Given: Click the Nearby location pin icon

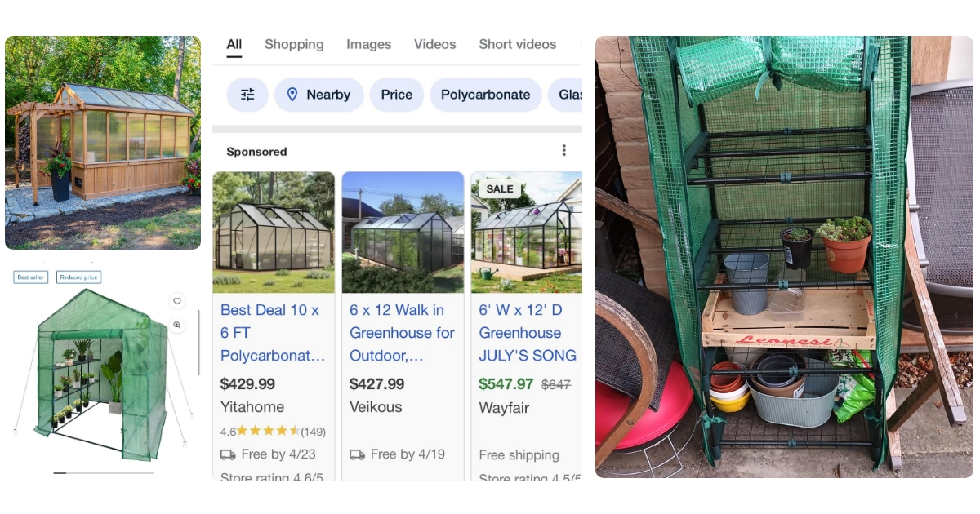Looking at the screenshot, I should click(x=292, y=95).
